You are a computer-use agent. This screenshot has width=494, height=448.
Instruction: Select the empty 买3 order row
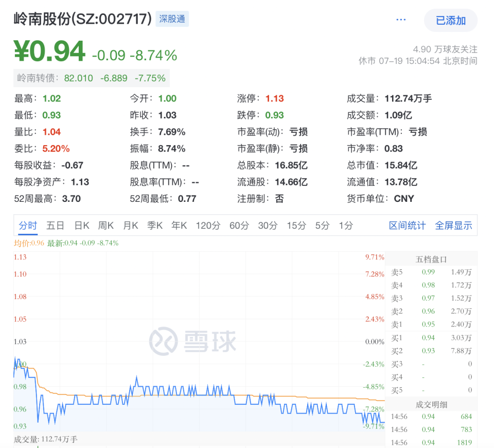point(431,364)
